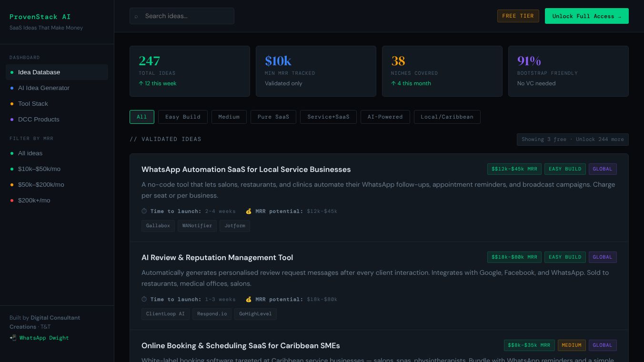Open DCC Products section
This screenshot has width=644, height=362.
pyautogui.click(x=57, y=119)
